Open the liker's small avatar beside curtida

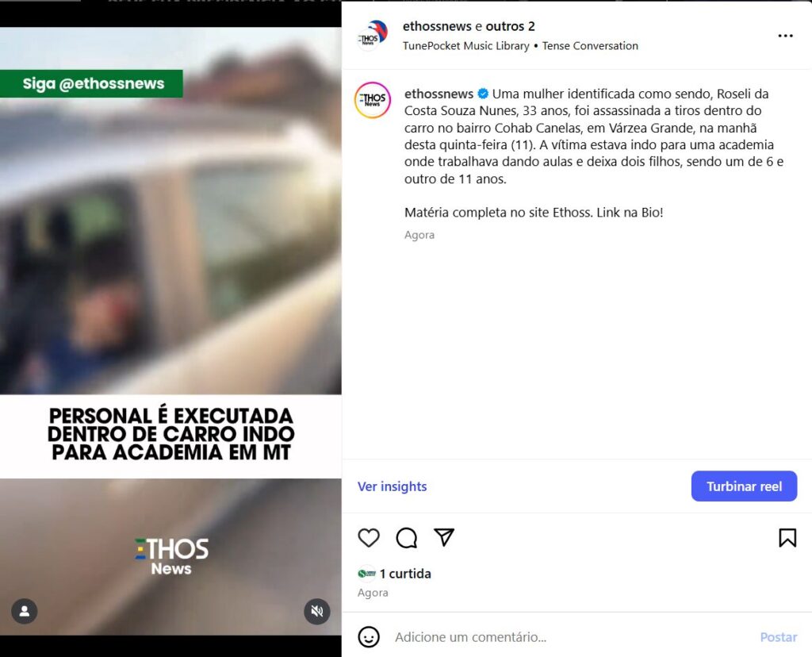pyautogui.click(x=366, y=573)
